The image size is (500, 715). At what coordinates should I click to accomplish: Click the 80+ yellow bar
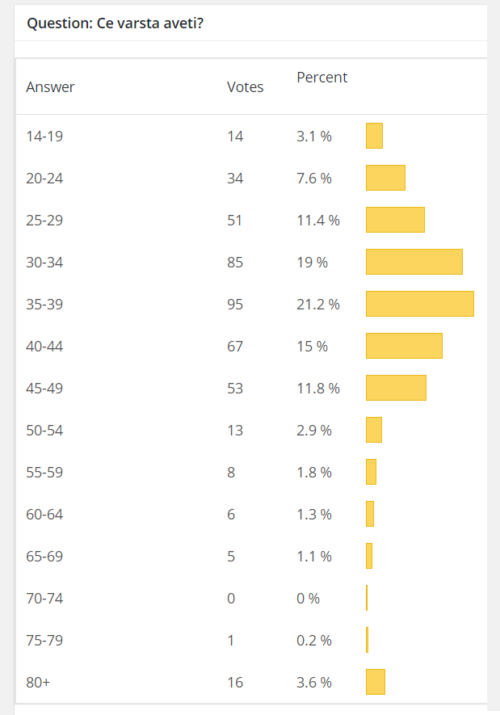point(376,682)
